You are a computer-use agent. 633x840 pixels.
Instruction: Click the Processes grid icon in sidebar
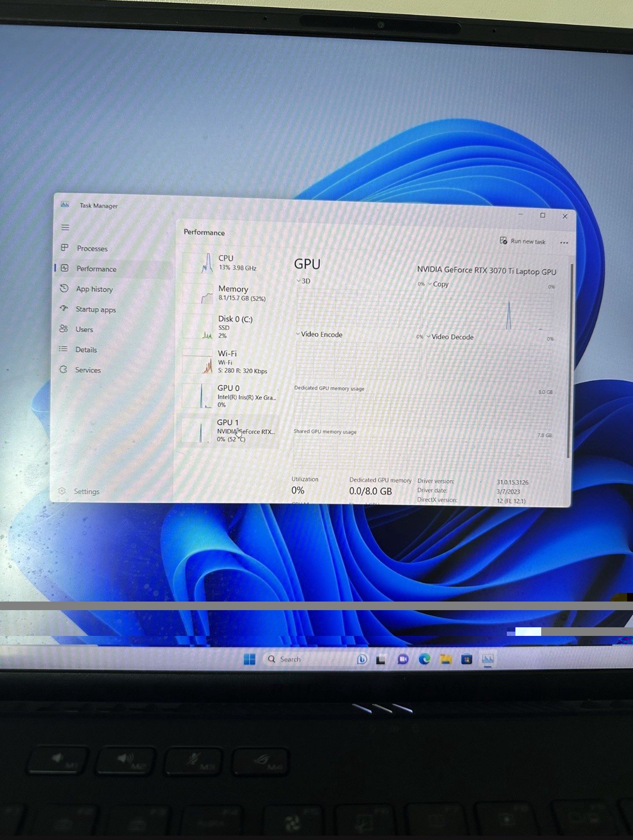pos(64,248)
